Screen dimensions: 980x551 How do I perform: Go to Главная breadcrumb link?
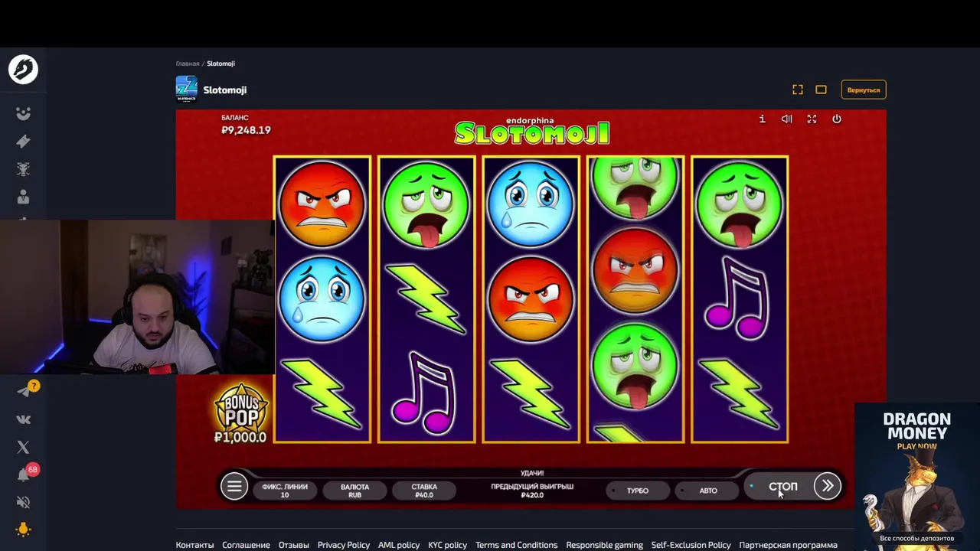click(188, 64)
